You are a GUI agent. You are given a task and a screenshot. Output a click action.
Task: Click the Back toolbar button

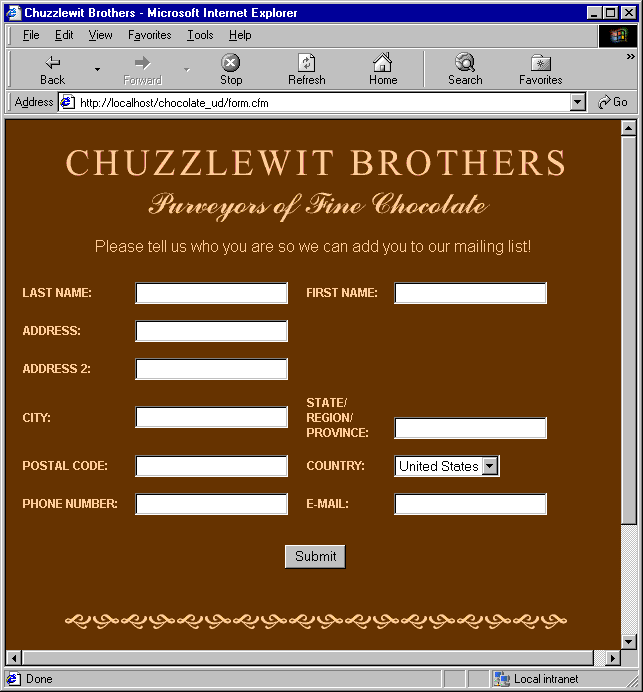click(53, 70)
